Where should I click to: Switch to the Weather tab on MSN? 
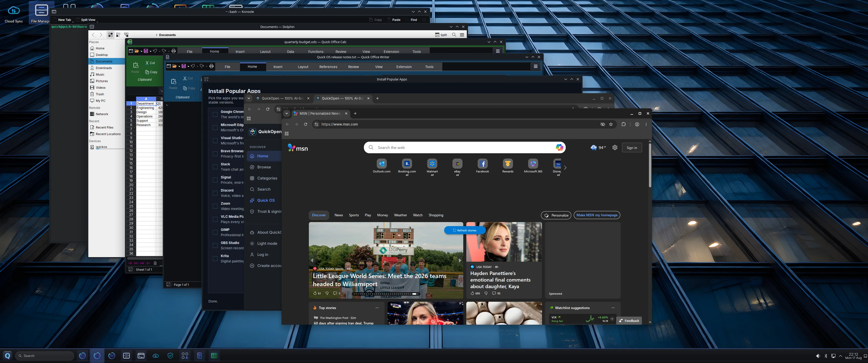[x=400, y=215]
